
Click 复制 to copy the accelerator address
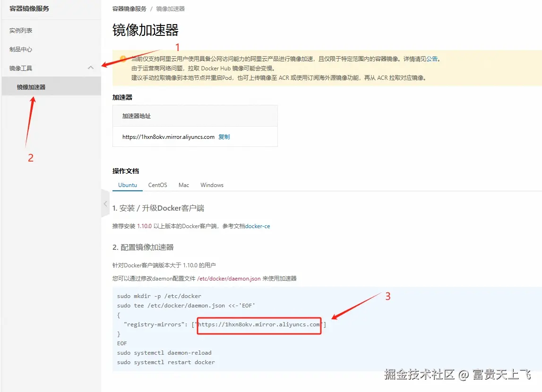[x=224, y=136]
